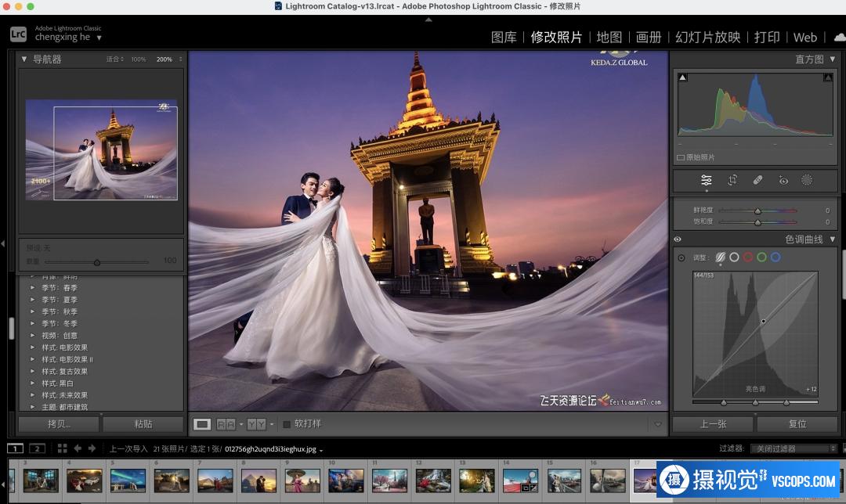The width and height of the screenshot is (846, 504).
Task: Open the reference view options arrow
Action: click(x=271, y=424)
